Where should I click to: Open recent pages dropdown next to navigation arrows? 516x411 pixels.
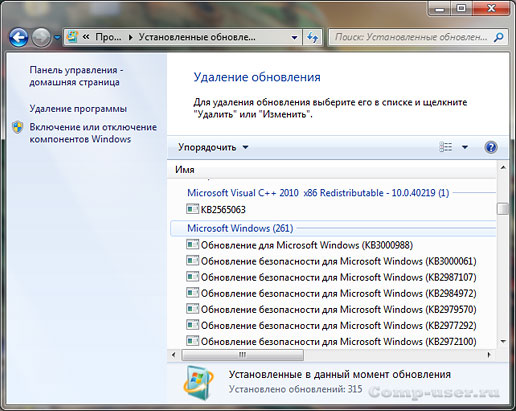(x=57, y=38)
